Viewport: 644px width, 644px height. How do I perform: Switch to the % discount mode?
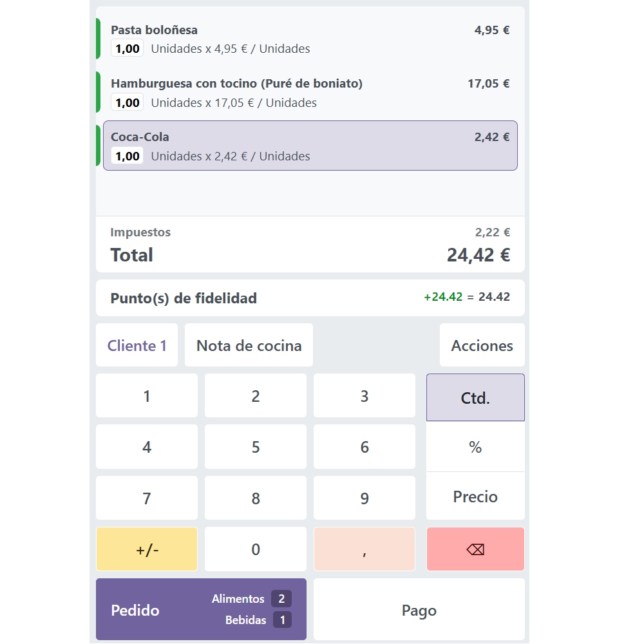pos(475,447)
